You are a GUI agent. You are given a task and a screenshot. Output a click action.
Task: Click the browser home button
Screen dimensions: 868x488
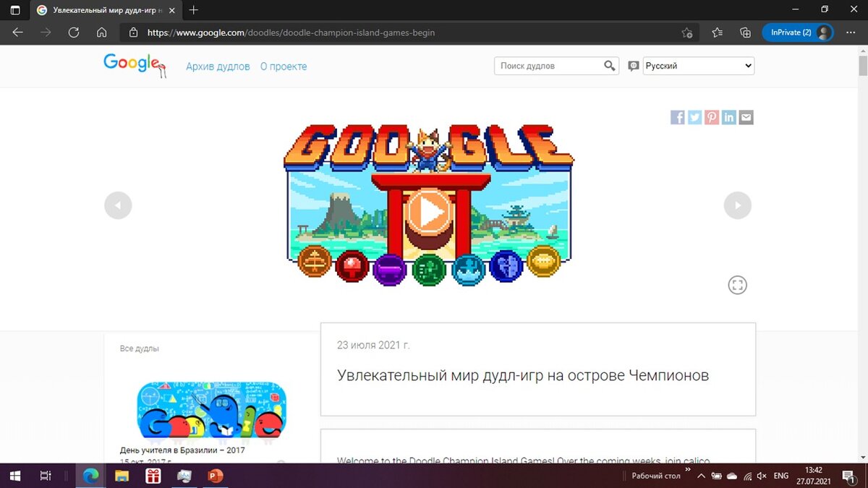point(101,33)
